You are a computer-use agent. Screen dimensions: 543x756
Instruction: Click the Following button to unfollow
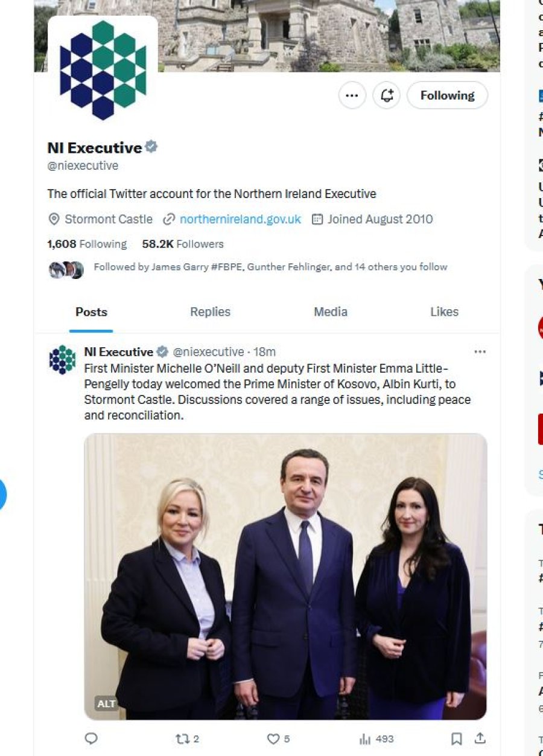point(447,95)
